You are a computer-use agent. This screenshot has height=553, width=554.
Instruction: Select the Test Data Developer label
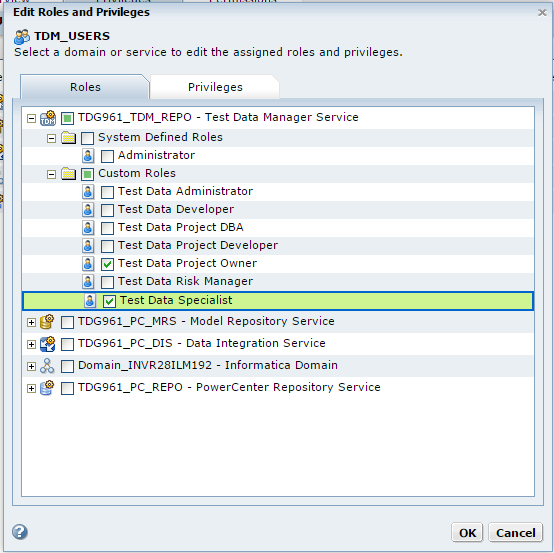[176, 209]
